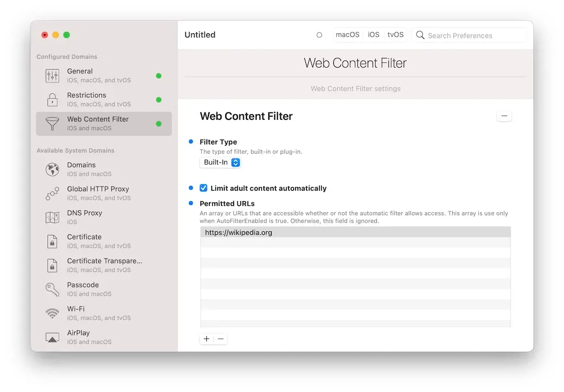Select the General sliders icon in sidebar
The image size is (564, 392).
click(52, 75)
